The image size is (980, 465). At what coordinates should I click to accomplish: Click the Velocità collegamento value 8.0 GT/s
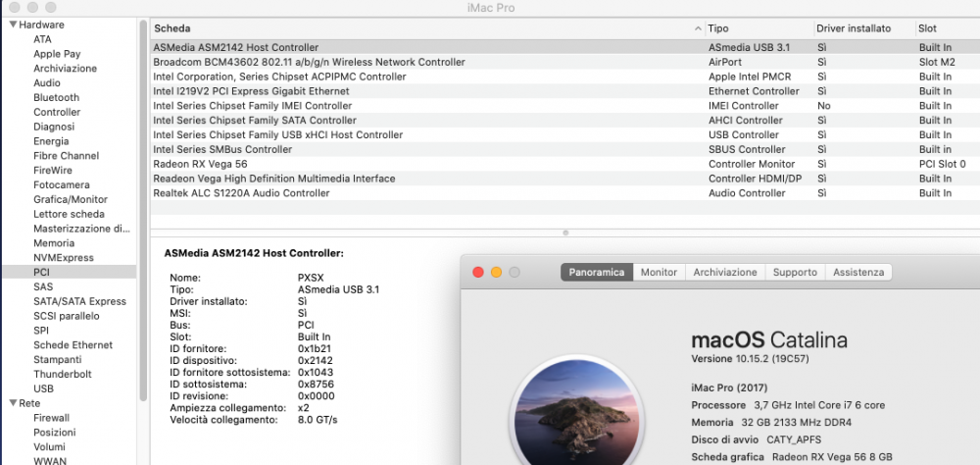(x=318, y=420)
